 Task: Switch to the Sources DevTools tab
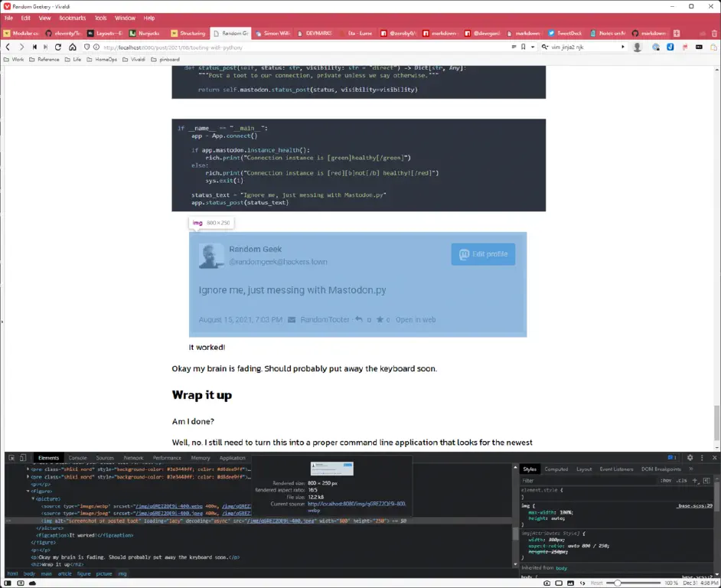pyautogui.click(x=105, y=458)
